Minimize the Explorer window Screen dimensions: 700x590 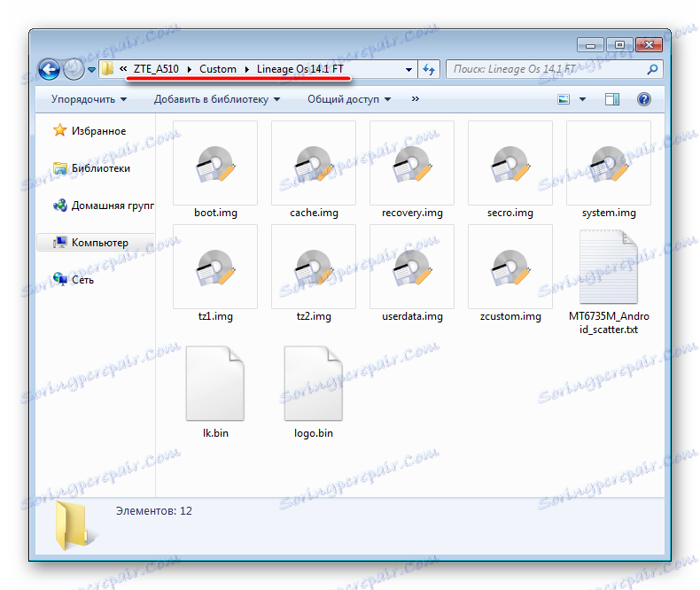(590, 45)
